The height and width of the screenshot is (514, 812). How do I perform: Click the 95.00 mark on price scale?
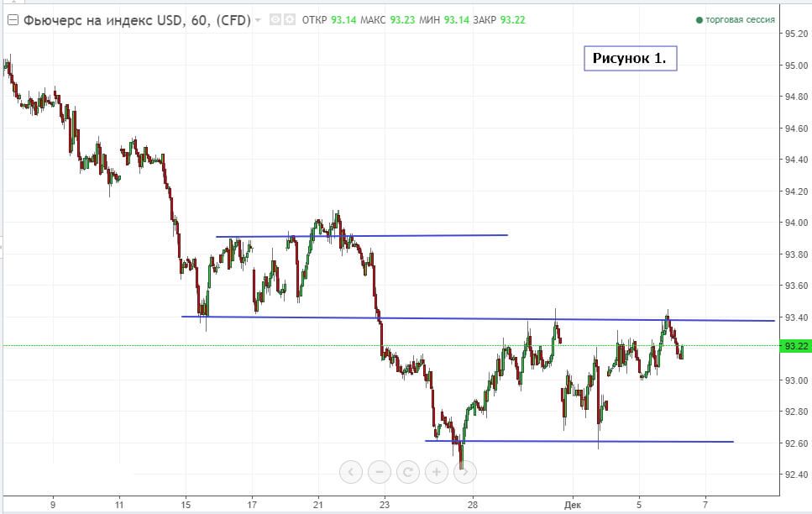pyautogui.click(x=795, y=66)
